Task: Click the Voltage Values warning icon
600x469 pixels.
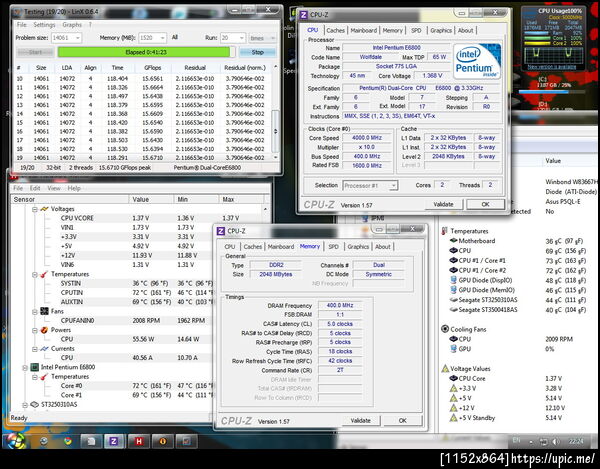Action: [445, 368]
